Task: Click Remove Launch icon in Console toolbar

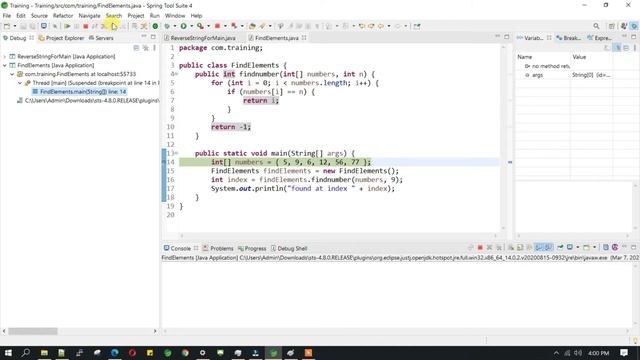Action: (x=489, y=248)
